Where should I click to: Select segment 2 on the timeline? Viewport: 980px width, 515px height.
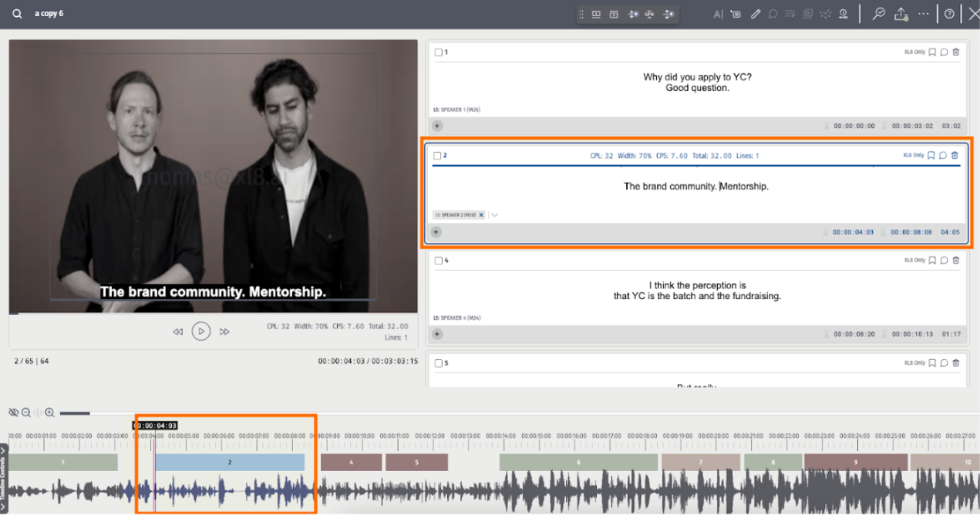pos(230,462)
